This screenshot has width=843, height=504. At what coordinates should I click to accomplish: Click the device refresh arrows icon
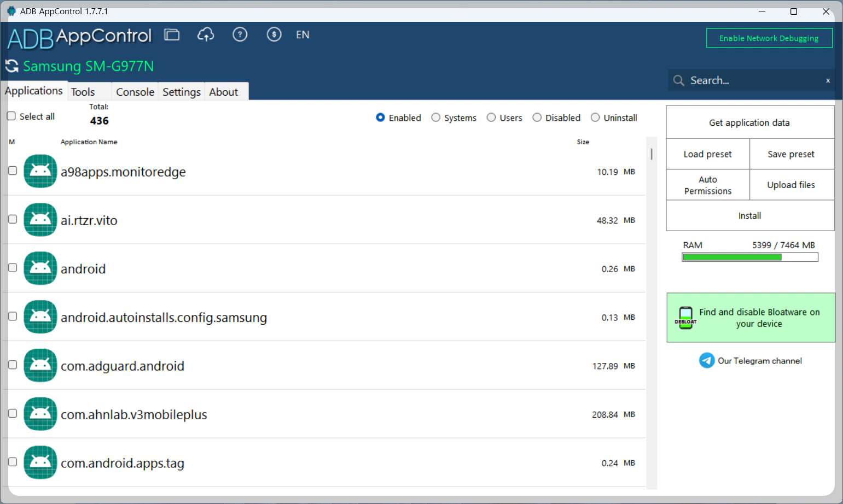click(x=12, y=66)
